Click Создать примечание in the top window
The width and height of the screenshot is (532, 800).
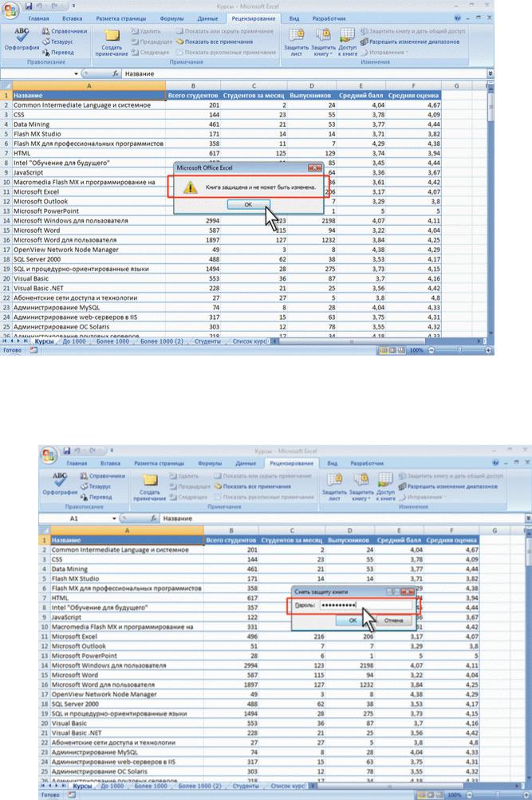[x=111, y=41]
